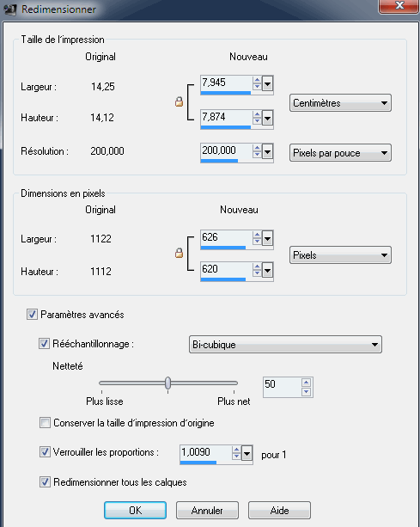Click the pixel height field showing 620

(x=226, y=269)
